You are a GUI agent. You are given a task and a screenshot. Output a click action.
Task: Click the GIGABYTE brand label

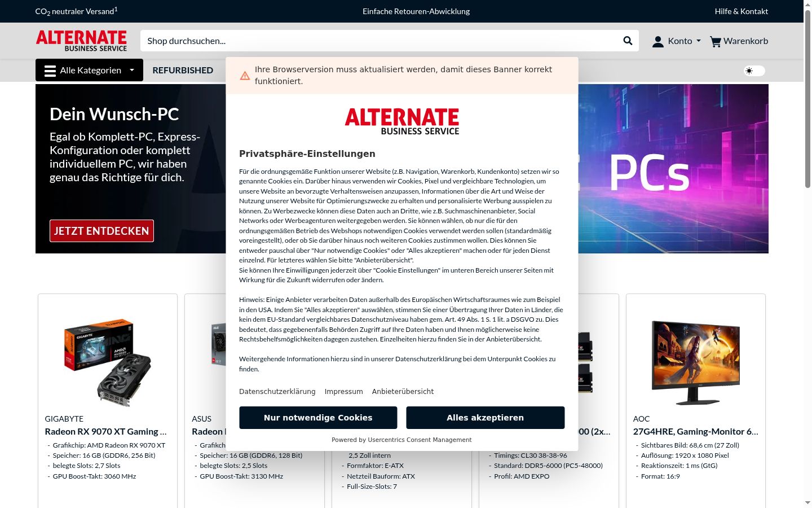click(64, 419)
